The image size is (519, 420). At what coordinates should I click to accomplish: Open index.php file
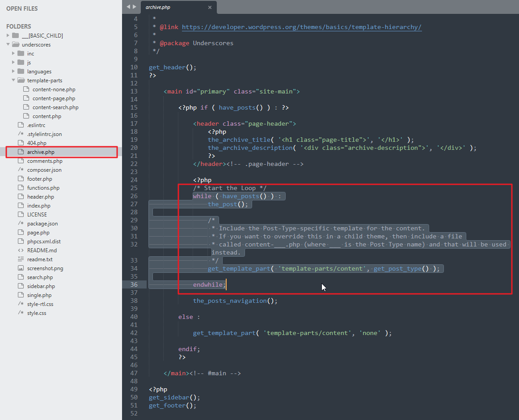pyautogui.click(x=39, y=206)
